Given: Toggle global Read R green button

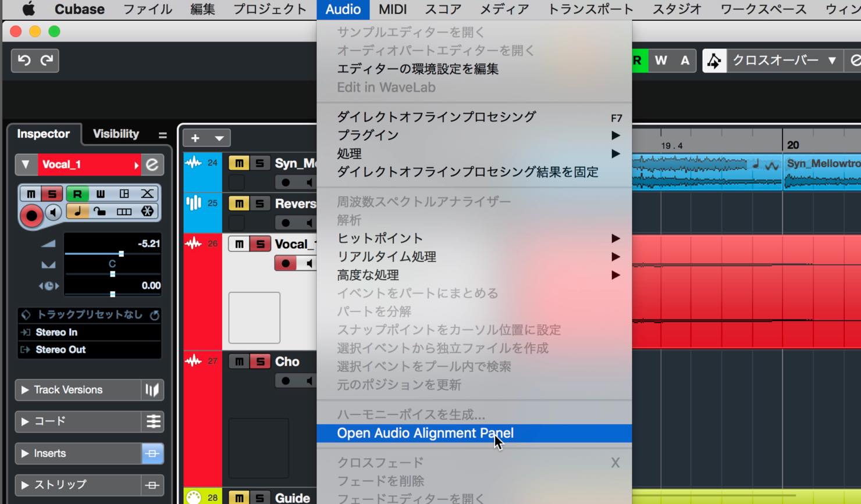Looking at the screenshot, I should (x=639, y=60).
